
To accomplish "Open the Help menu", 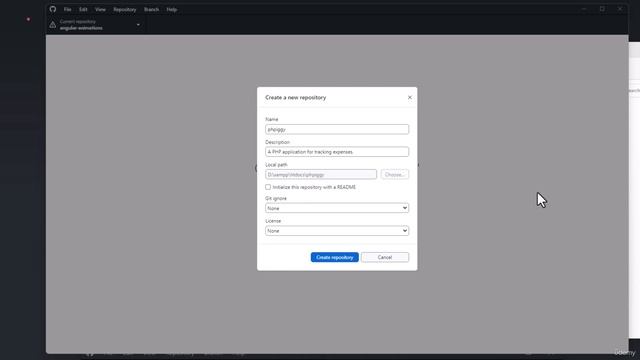I will click(172, 9).
